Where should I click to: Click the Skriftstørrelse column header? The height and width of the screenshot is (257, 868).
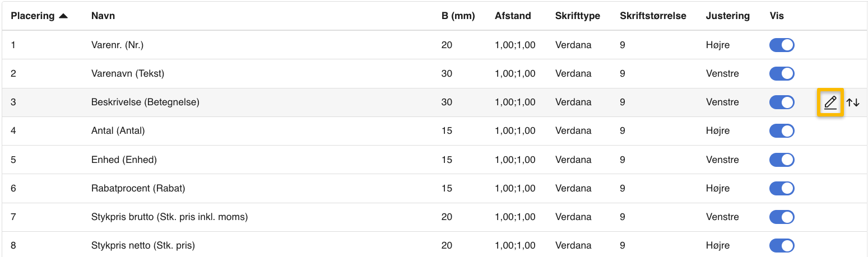(653, 16)
